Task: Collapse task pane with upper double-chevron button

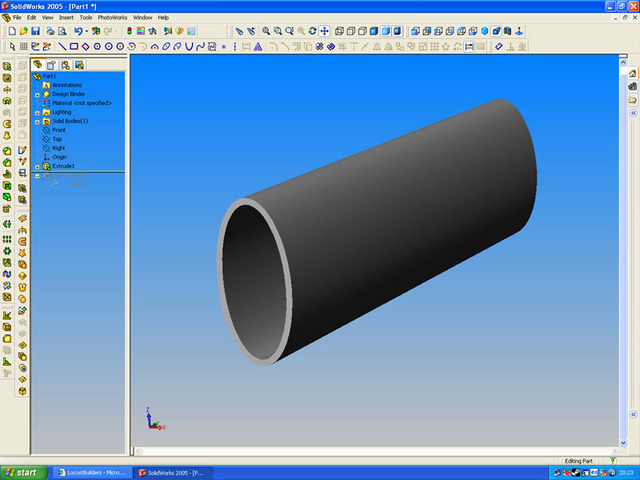Action: click(x=633, y=113)
